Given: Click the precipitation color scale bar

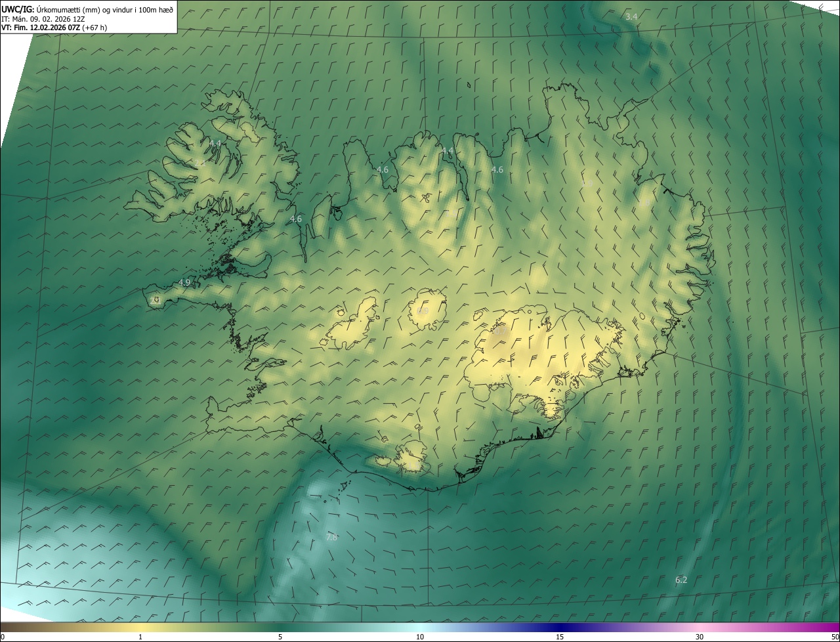Looking at the screenshot, I should tap(420, 627).
